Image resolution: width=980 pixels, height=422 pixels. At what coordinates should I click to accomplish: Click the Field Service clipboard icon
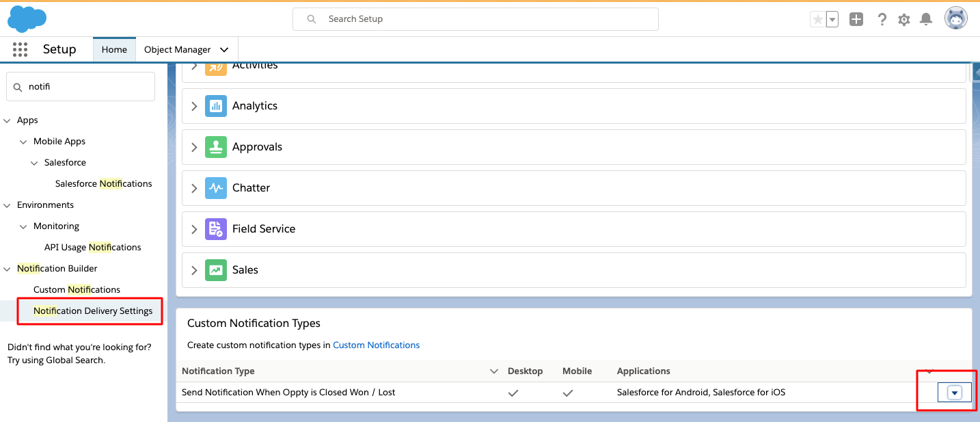pos(215,228)
